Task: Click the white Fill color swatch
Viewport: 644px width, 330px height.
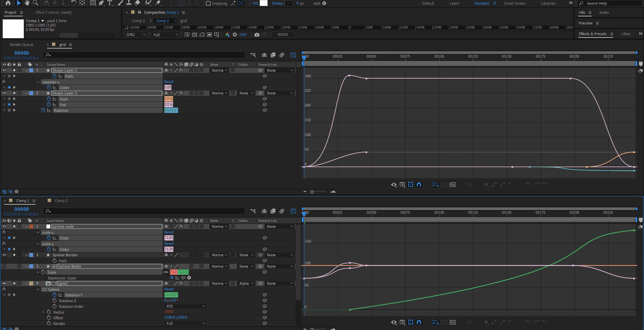Action: [264, 3]
